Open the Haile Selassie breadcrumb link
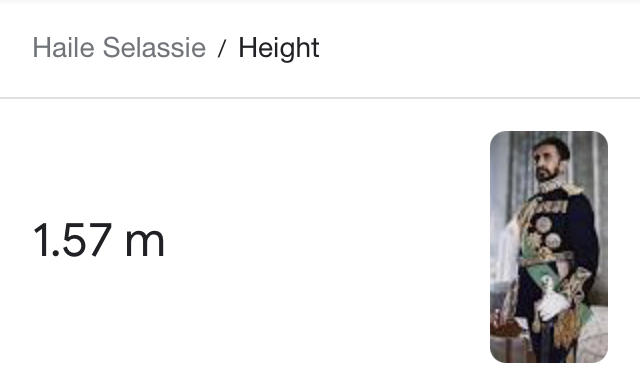The image size is (640, 391). 119,48
